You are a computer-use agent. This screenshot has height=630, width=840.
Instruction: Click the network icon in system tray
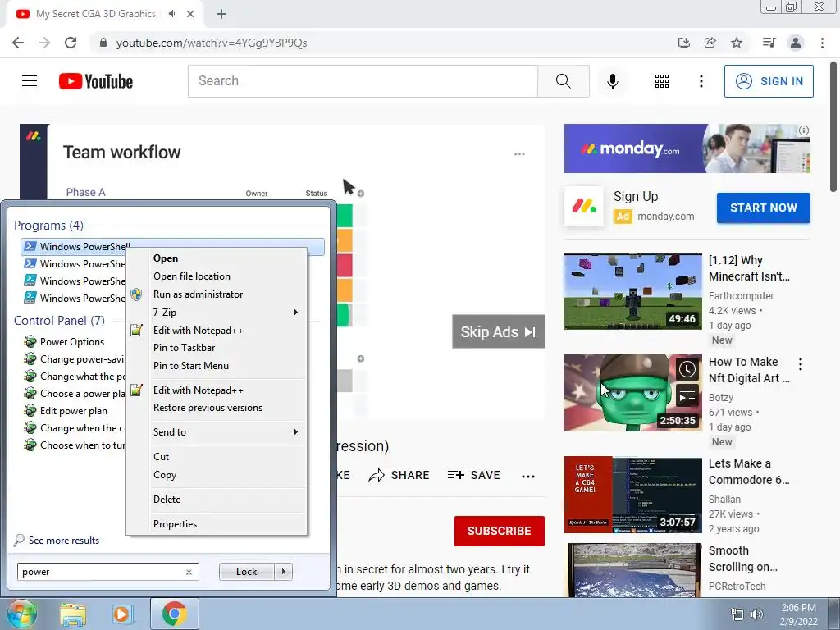737,614
